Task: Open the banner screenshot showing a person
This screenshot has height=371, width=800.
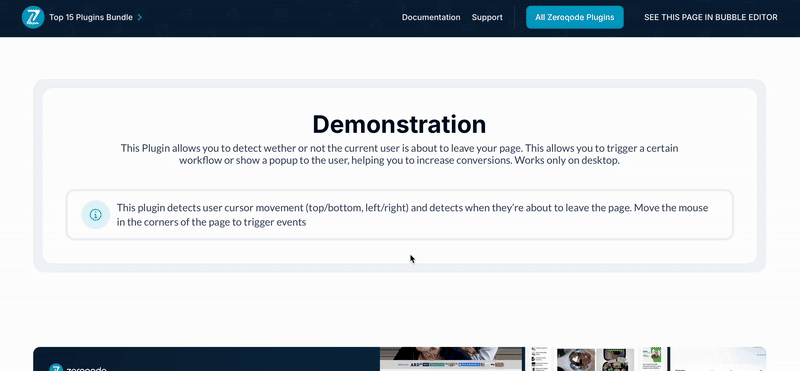Action: 452,359
